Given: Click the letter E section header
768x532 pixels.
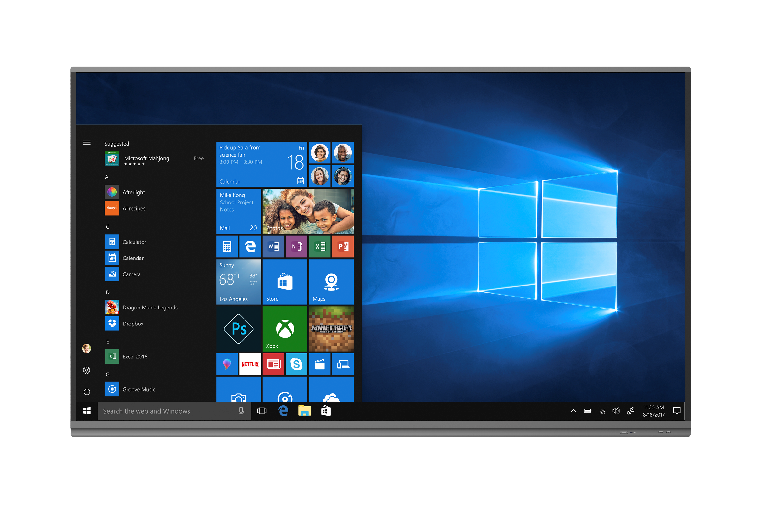Looking at the screenshot, I should click(x=108, y=342).
